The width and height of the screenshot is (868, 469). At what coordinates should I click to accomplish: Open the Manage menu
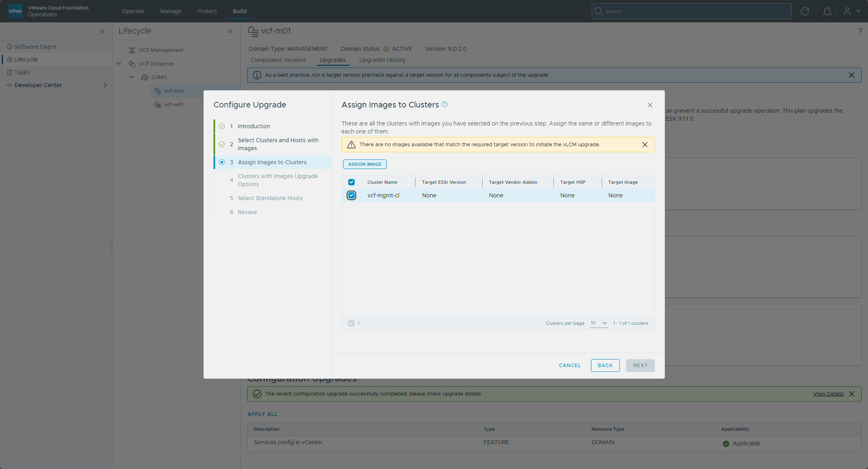[x=171, y=11]
